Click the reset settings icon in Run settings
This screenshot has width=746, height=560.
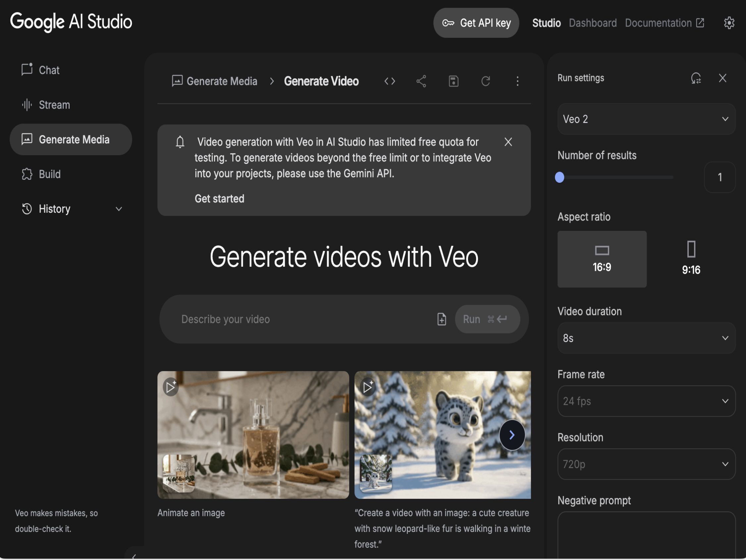point(696,78)
